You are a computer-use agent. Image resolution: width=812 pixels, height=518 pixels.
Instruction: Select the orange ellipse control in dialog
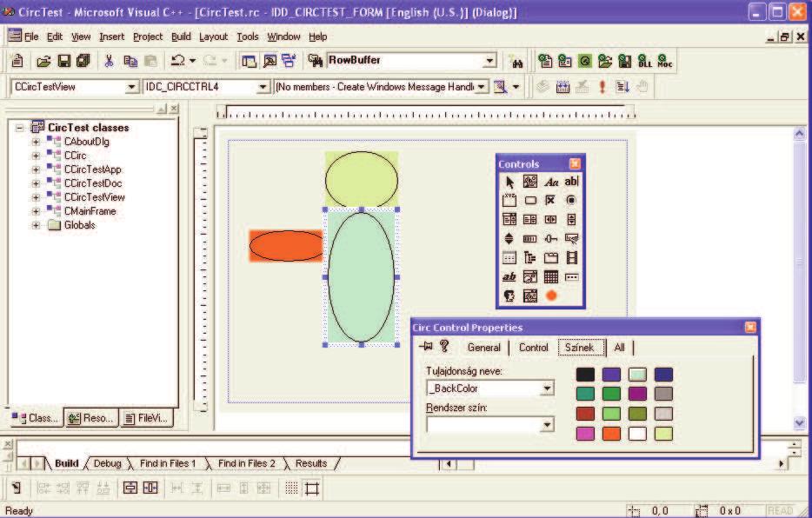(286, 246)
